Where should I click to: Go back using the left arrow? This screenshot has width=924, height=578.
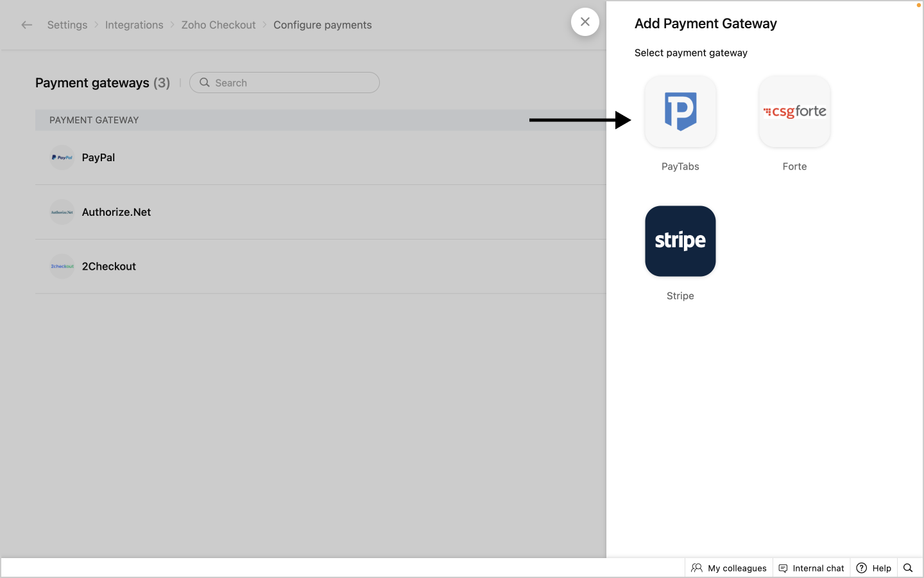tap(26, 25)
